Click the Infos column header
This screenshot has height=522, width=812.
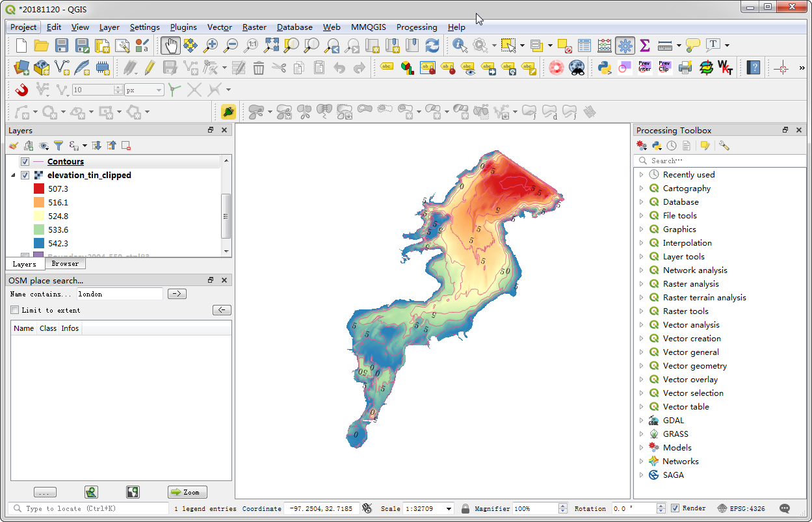click(x=70, y=328)
